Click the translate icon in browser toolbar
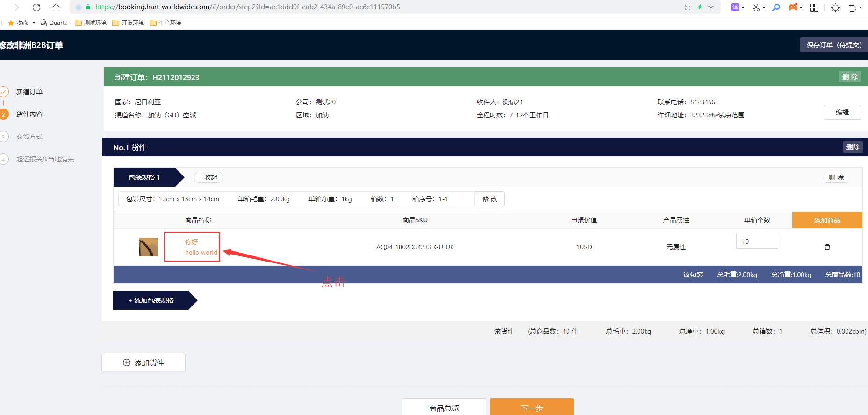This screenshot has height=415, width=868. (x=735, y=7)
